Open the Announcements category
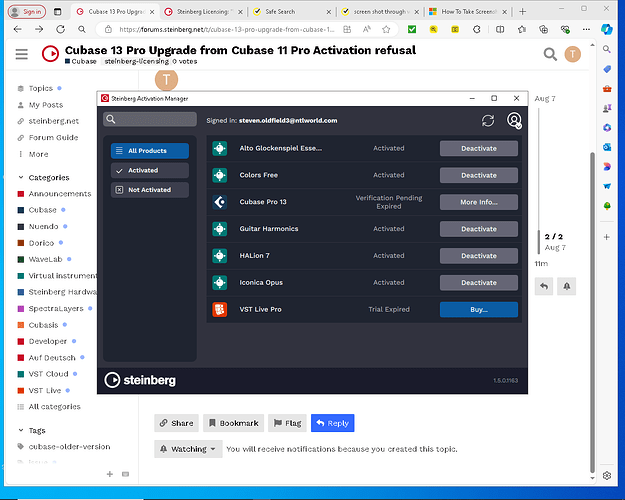The height and width of the screenshot is (500, 625). (54, 194)
